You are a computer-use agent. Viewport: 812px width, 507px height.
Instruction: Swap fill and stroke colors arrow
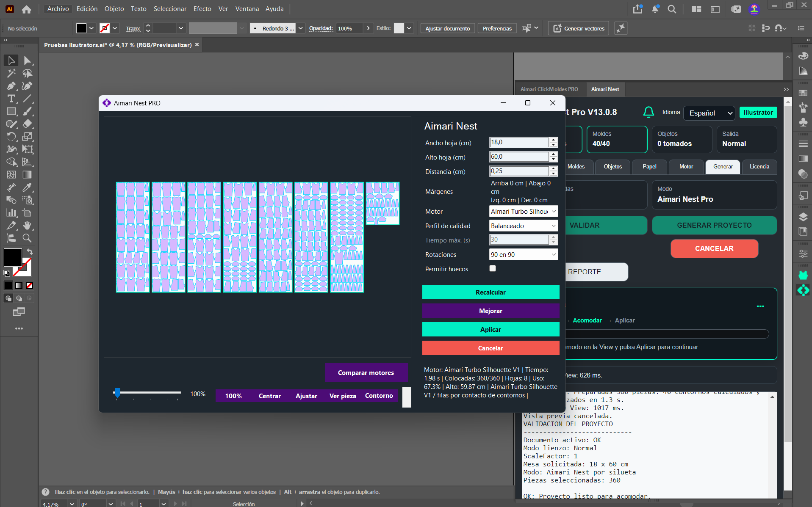(30, 251)
